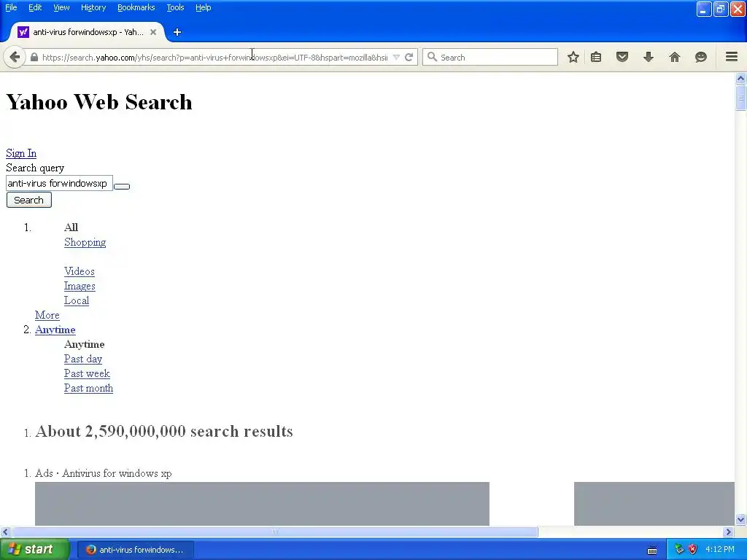
Task: Click About 2,590,000,000 search results heading
Action: 164,431
